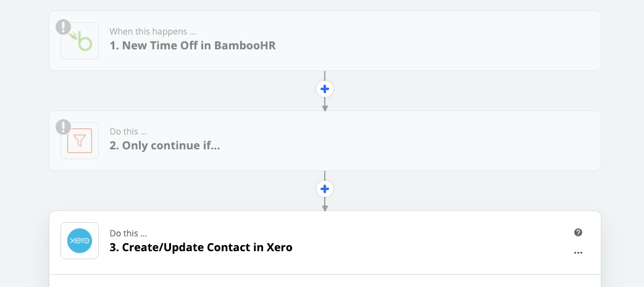This screenshot has width=644, height=287.
Task: Click empty header area of Xero step card
Action: (431, 242)
